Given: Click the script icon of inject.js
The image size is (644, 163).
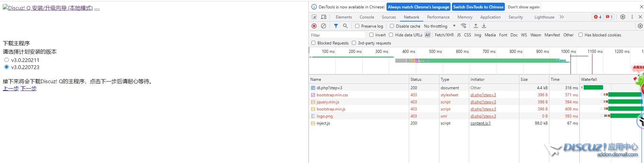Looking at the screenshot, I should click(313, 123).
